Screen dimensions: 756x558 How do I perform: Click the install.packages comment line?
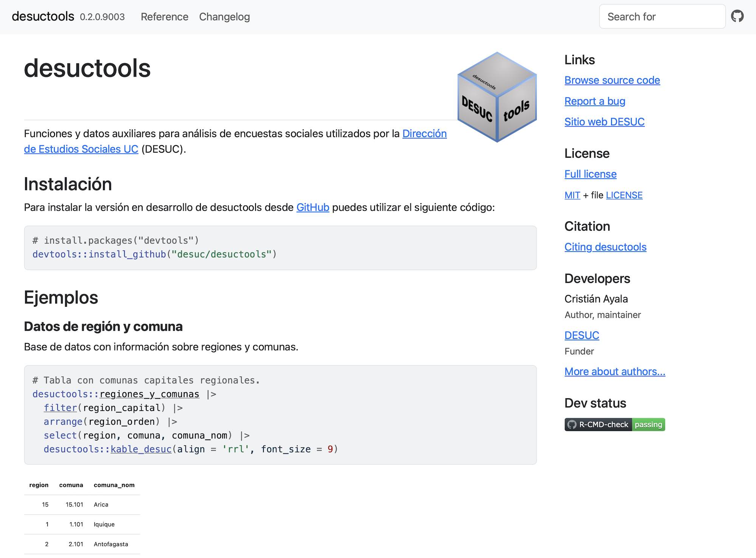point(116,240)
